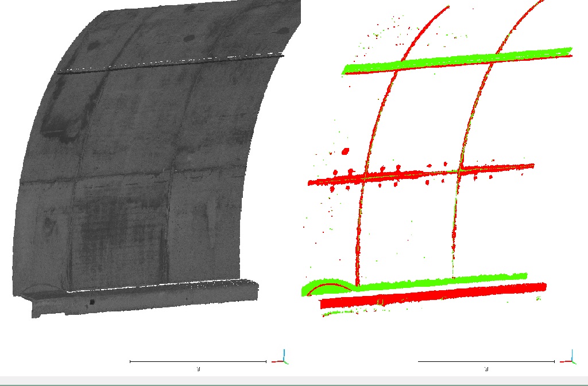This screenshot has height=386, width=588.
Task: Pick the bottom green horizontal band
Action: (x=436, y=280)
